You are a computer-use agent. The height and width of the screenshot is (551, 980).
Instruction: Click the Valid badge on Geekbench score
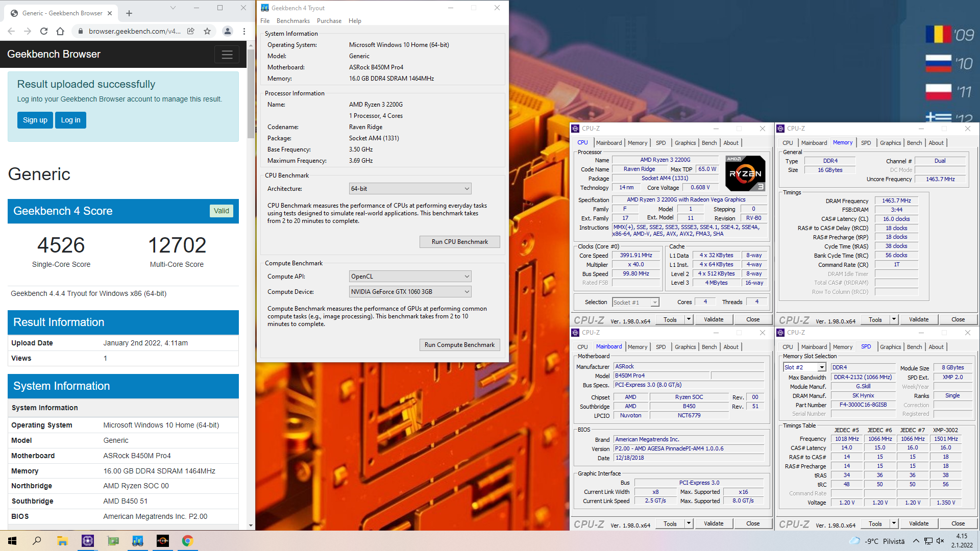pos(222,211)
